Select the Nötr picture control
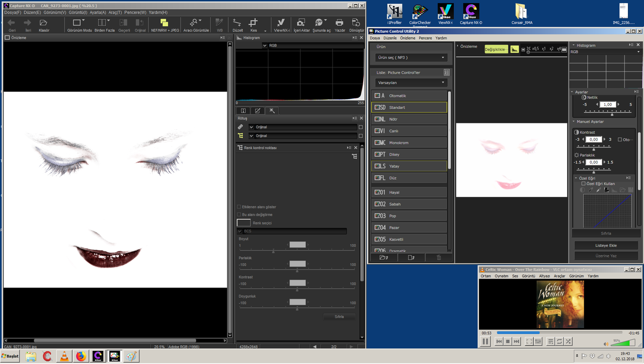 (409, 119)
